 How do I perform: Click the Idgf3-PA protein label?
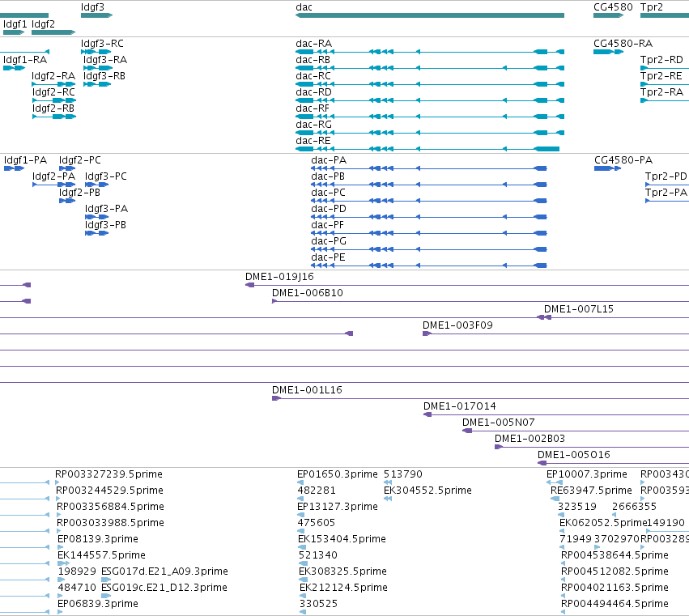106,209
